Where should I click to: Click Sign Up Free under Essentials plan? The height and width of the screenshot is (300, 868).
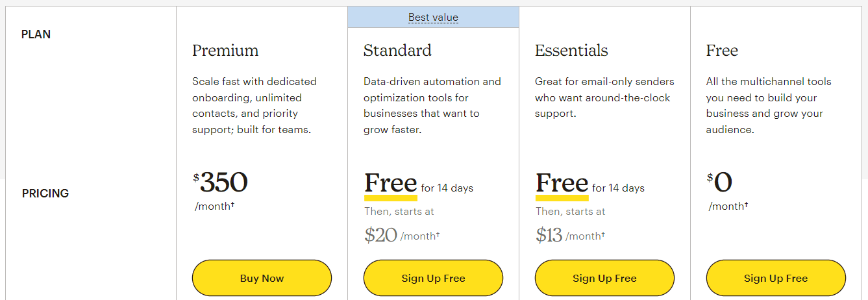pos(604,278)
